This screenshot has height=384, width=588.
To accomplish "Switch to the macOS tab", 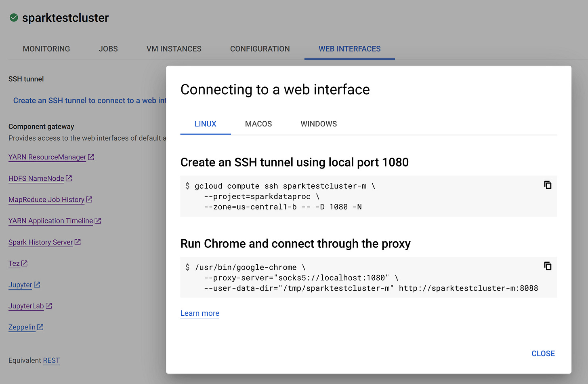I will pos(258,124).
